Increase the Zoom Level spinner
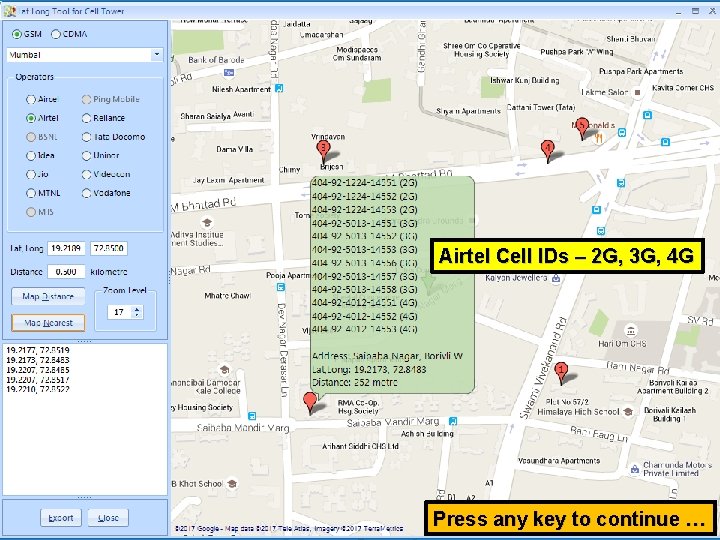This screenshot has width=720, height=540. click(x=137, y=309)
